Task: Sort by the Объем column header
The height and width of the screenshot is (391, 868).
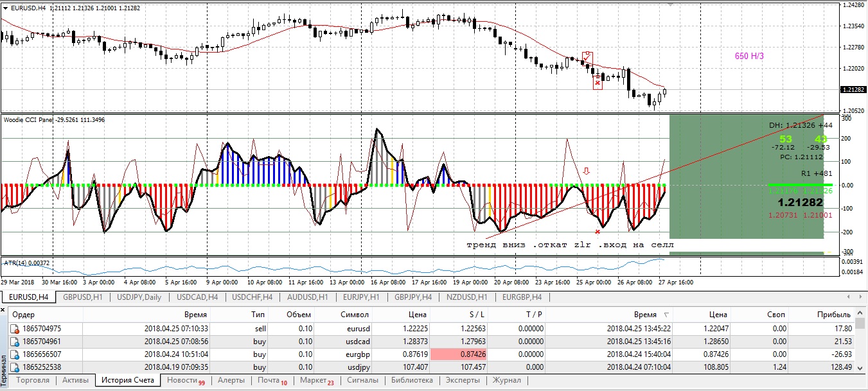Action: coord(292,315)
